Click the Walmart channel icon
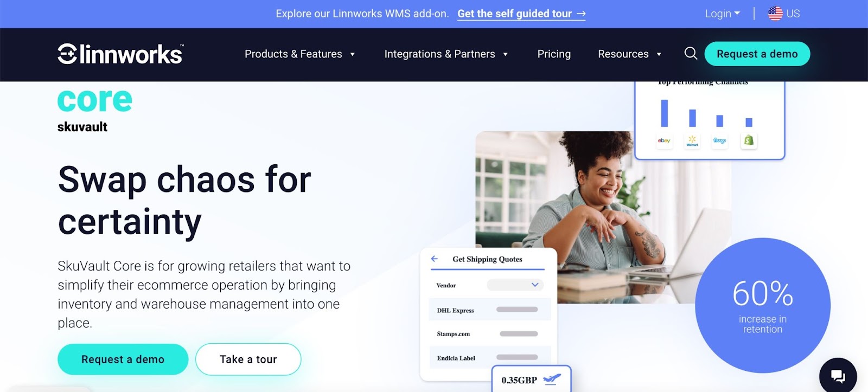 click(x=692, y=140)
